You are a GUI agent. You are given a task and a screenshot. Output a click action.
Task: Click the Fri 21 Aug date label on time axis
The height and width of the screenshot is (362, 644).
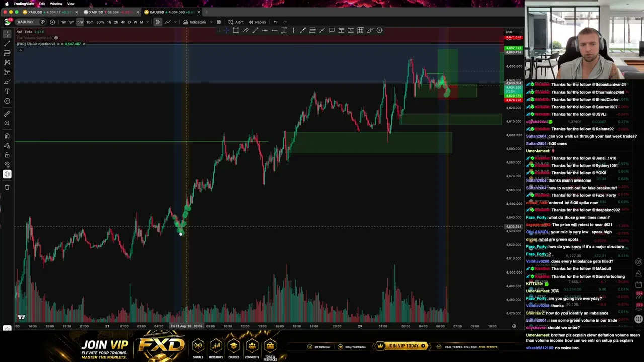pyautogui.click(x=186, y=326)
